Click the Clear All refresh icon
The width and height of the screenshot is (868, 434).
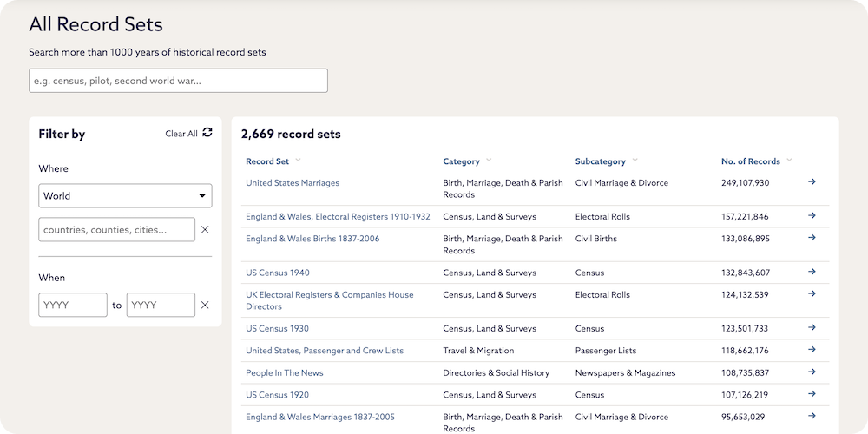[207, 133]
